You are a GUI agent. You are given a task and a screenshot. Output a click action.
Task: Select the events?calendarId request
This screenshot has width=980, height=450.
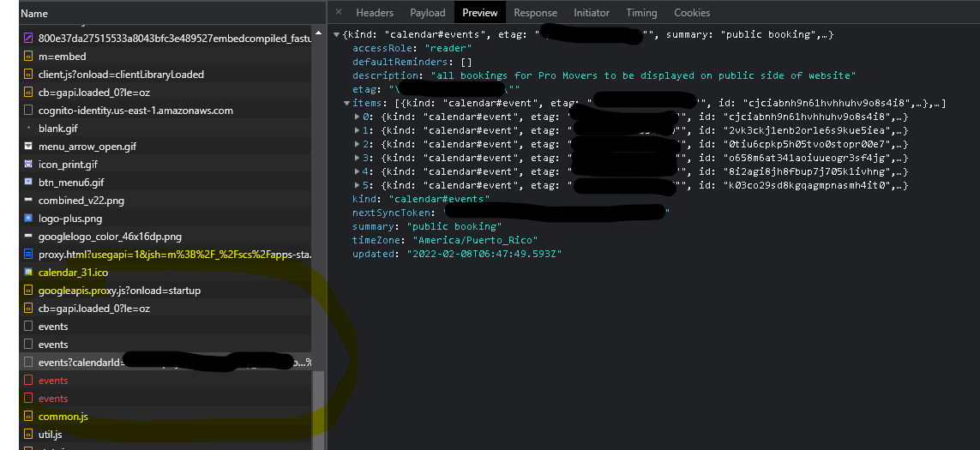click(x=165, y=363)
